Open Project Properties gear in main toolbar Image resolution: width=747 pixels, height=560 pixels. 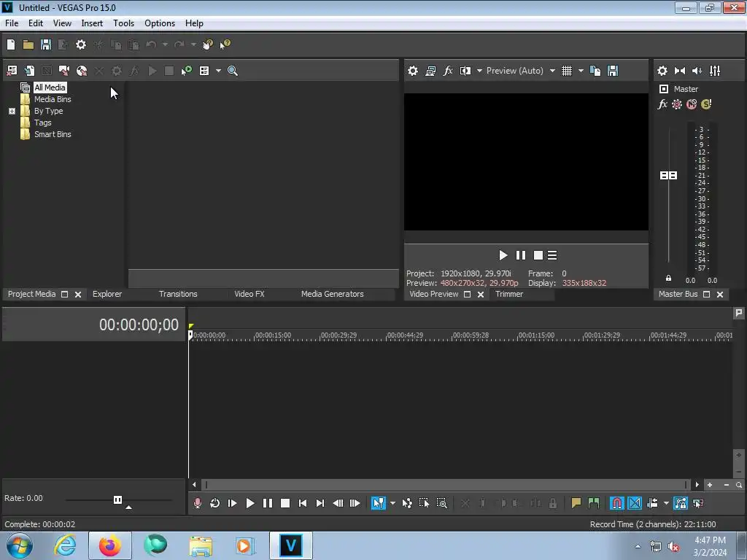tap(81, 44)
